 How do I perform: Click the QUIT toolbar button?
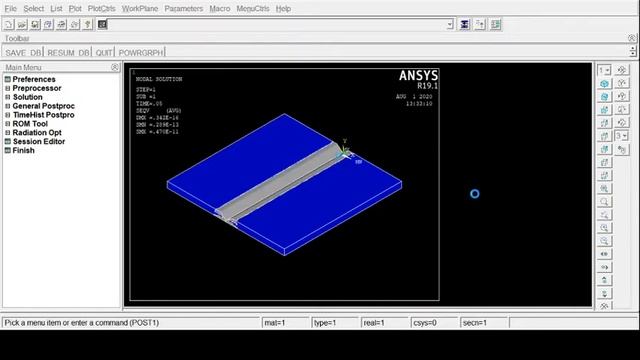(104, 53)
